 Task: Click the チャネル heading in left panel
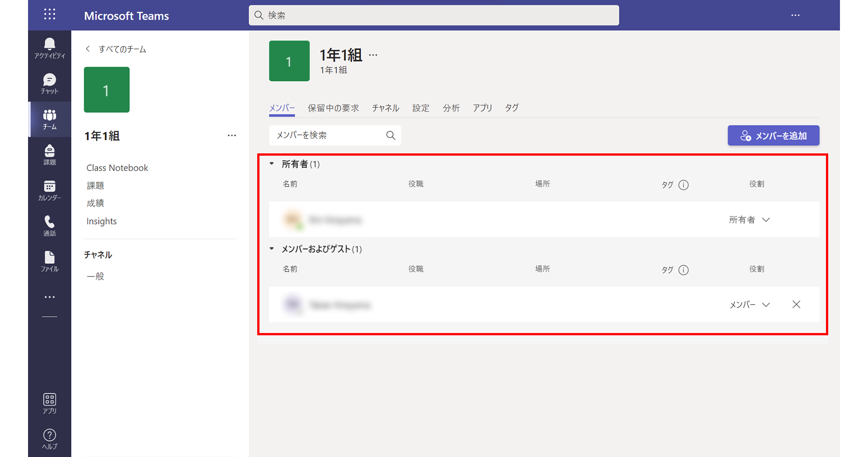point(98,255)
